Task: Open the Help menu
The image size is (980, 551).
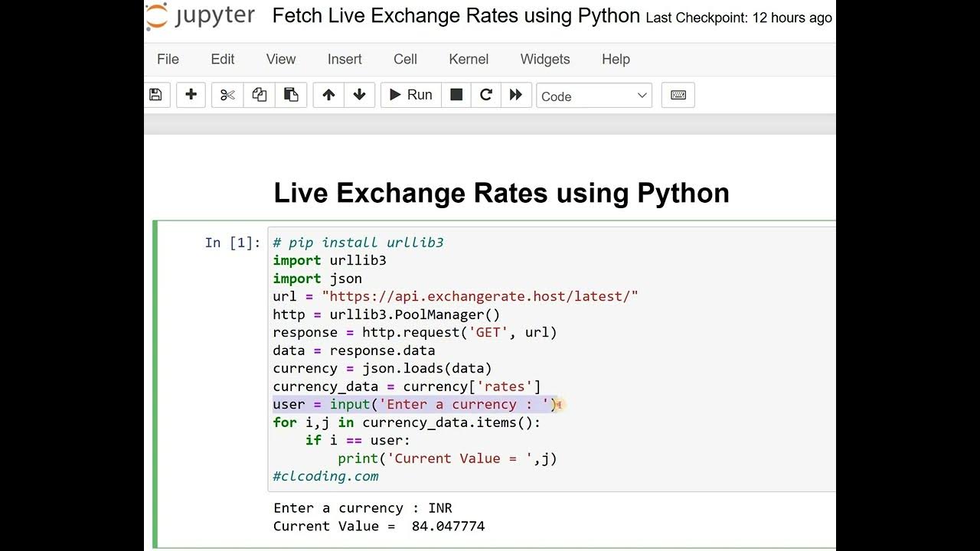Action: pyautogui.click(x=616, y=59)
